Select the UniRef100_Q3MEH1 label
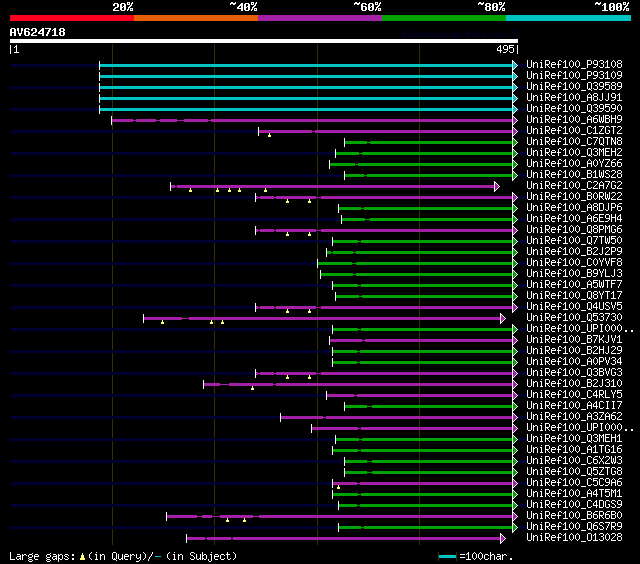 574,439
